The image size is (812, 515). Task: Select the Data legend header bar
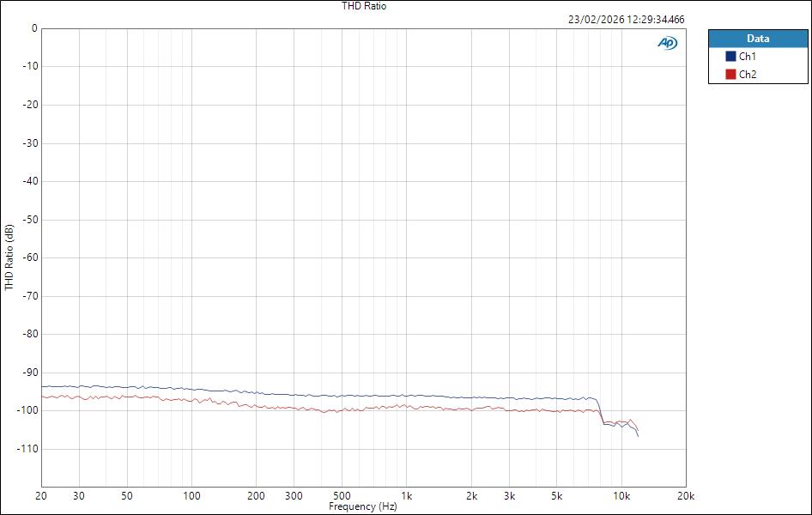click(759, 39)
